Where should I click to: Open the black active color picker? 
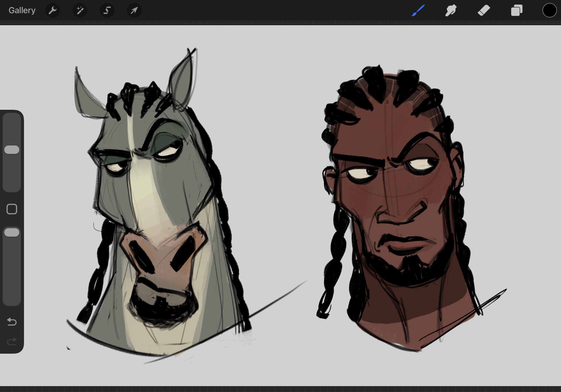point(549,10)
